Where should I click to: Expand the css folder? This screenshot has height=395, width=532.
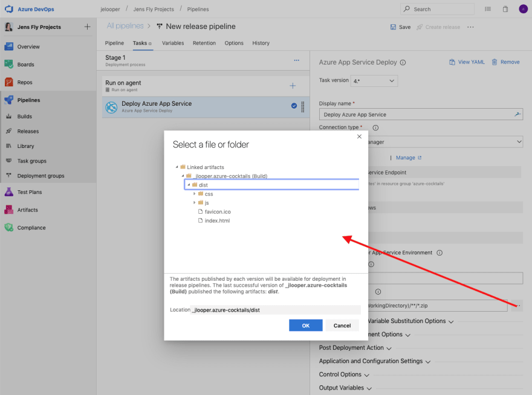click(x=195, y=194)
